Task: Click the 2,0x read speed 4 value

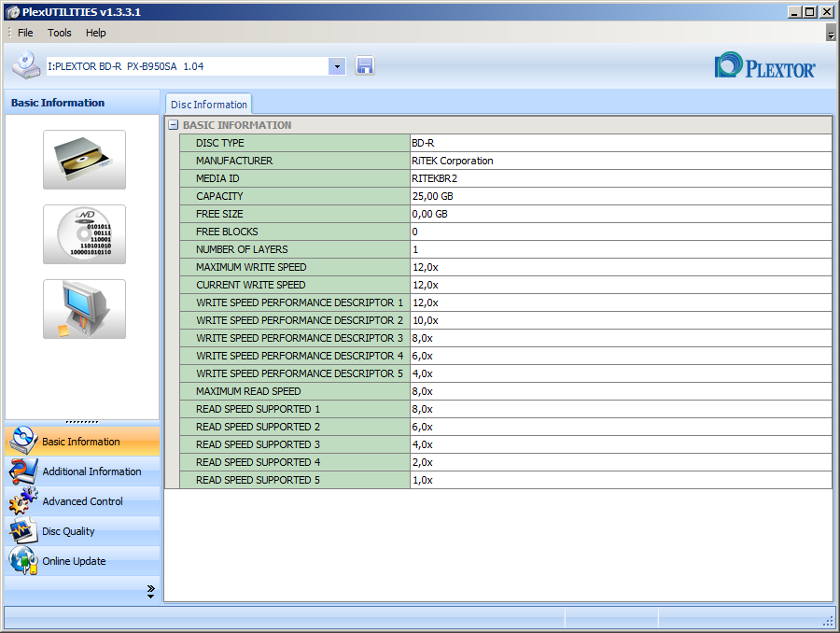Action: (x=621, y=462)
